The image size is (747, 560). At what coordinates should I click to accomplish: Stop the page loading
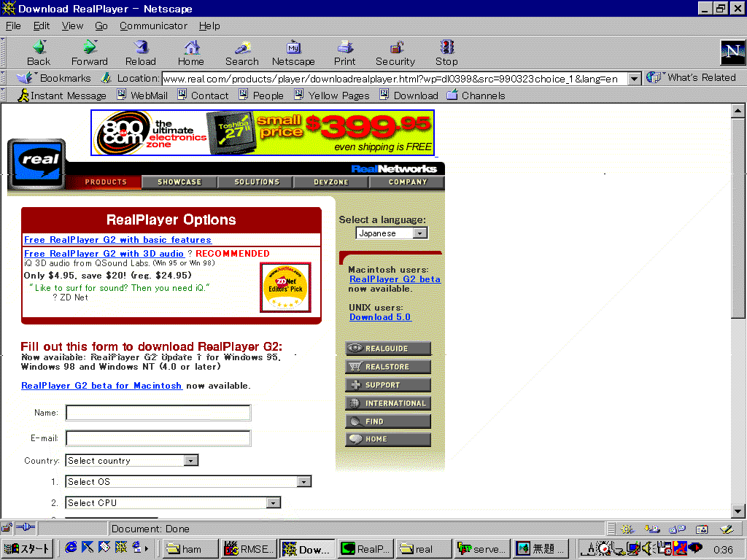446,52
